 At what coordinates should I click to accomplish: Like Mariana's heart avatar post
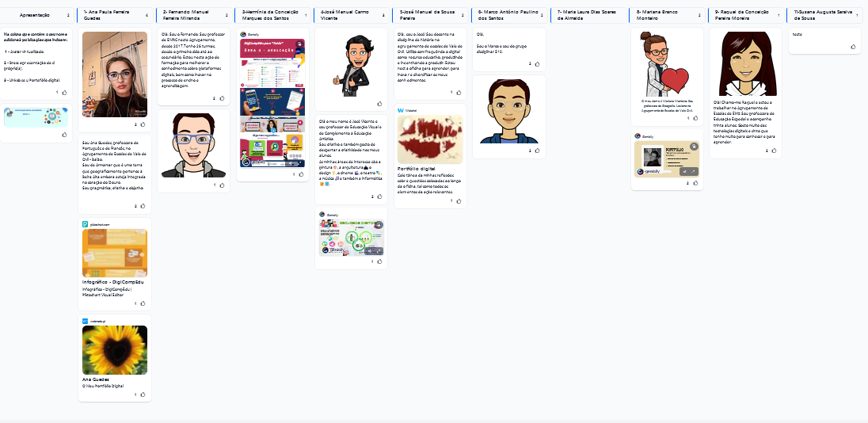click(695, 118)
